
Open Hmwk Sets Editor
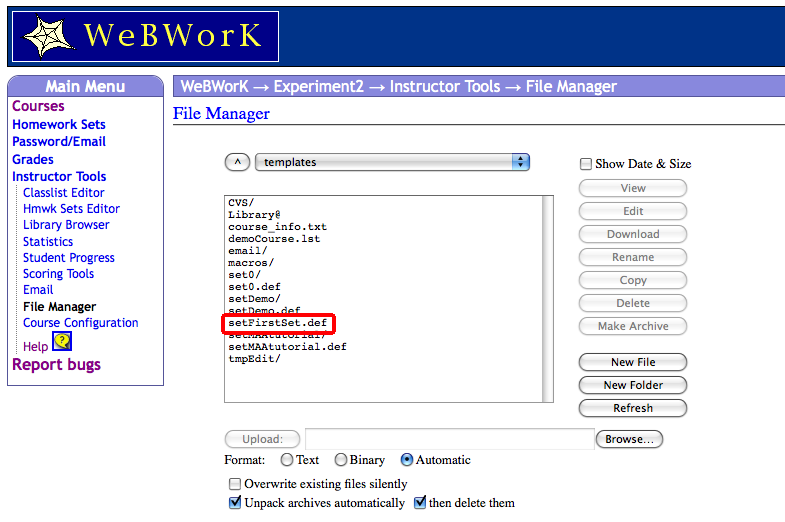pyautogui.click(x=72, y=209)
